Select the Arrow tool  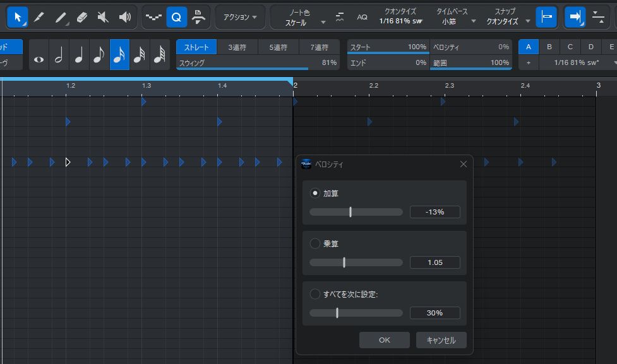pos(17,17)
